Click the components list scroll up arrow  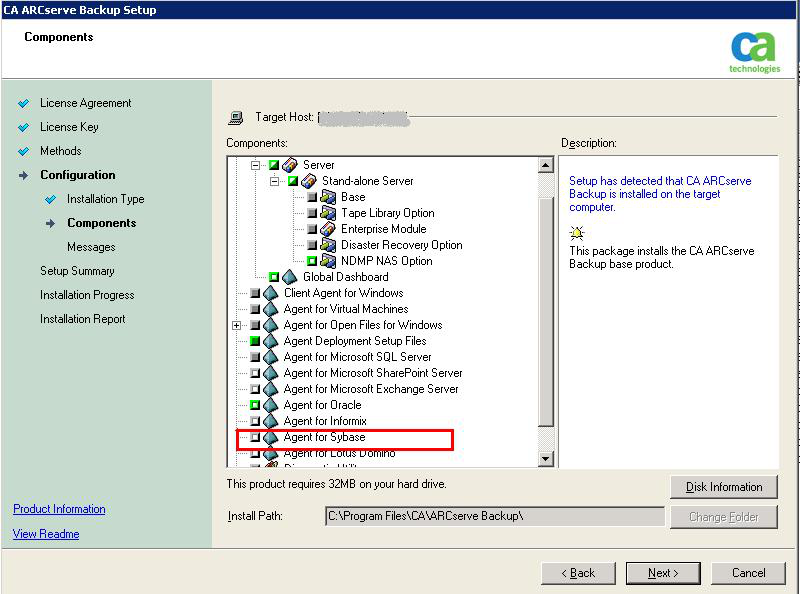pyautogui.click(x=546, y=165)
